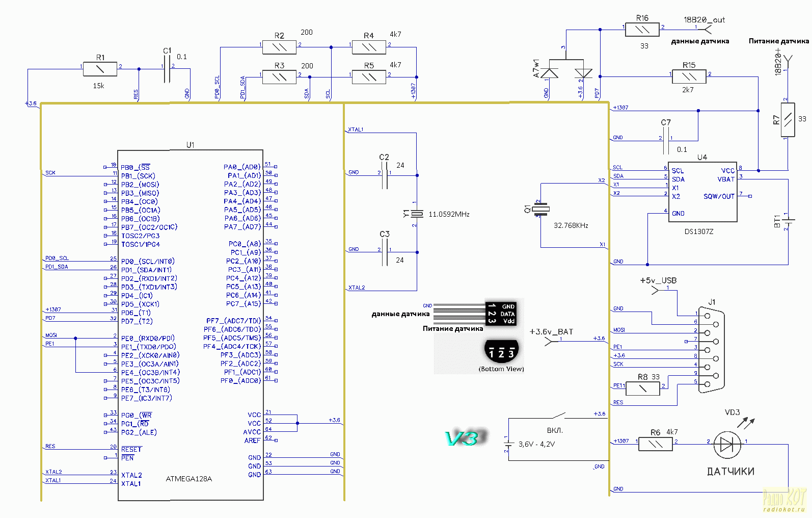Select the R8 resistor near J1
Image resolution: width=812 pixels, height=518 pixels.
pos(642,388)
